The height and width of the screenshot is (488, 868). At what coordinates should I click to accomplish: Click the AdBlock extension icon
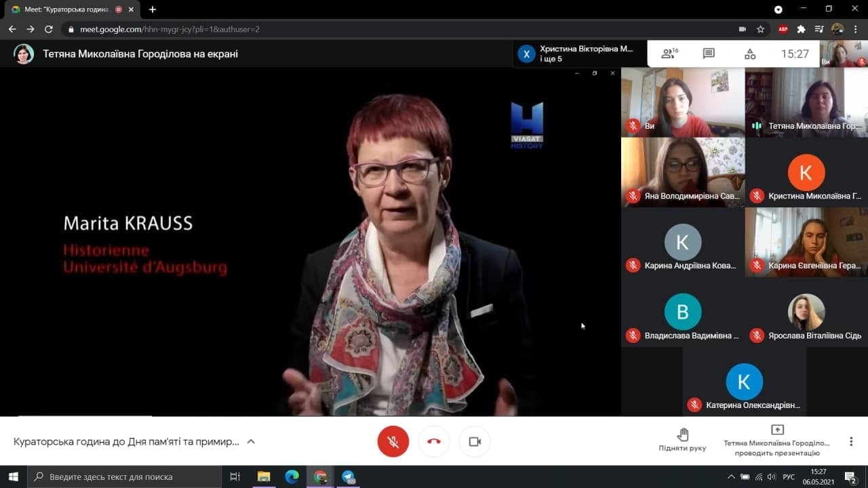click(x=783, y=29)
